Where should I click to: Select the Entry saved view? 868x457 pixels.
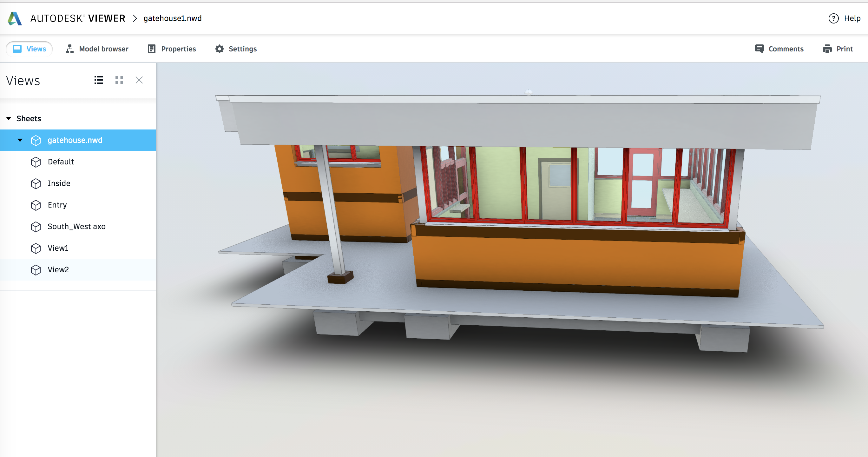tap(57, 205)
